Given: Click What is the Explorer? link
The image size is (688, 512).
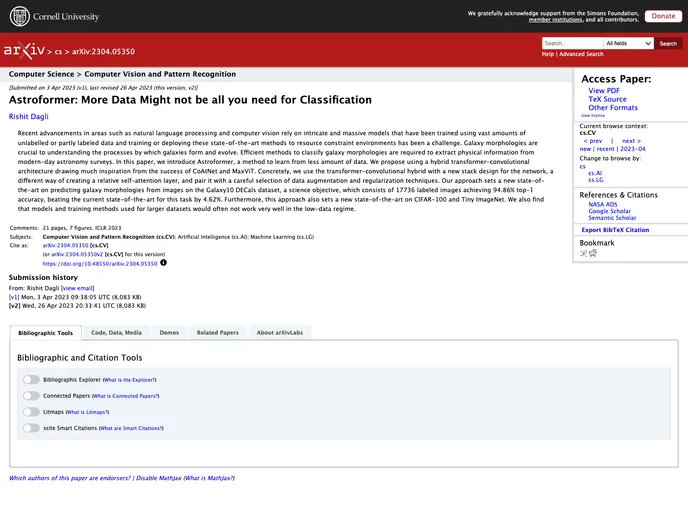Looking at the screenshot, I should (129, 380).
